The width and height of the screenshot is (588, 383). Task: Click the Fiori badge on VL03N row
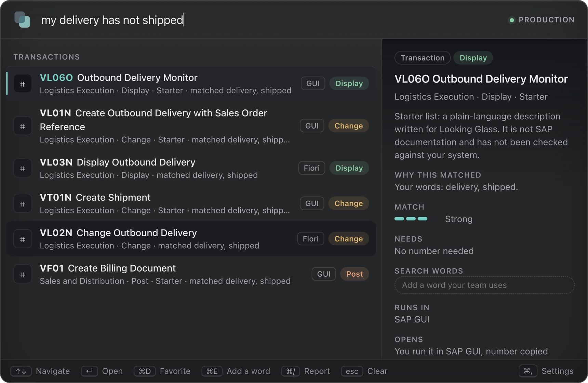(x=311, y=168)
